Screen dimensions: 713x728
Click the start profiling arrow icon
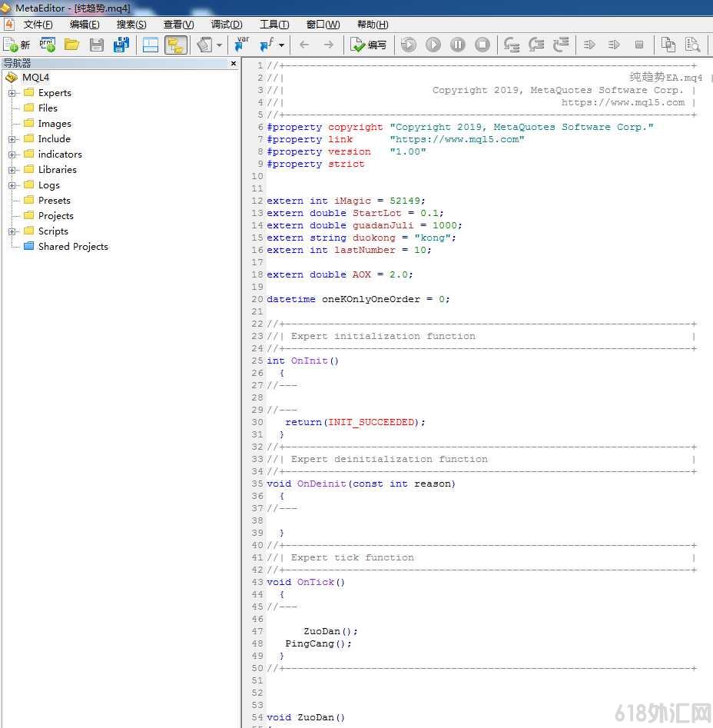[589, 45]
